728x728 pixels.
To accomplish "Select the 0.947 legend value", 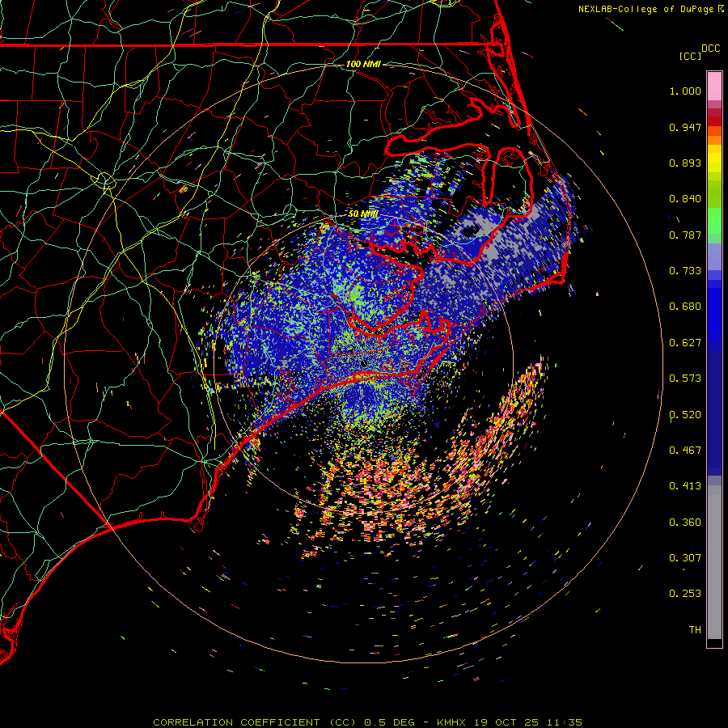I will click(685, 127).
